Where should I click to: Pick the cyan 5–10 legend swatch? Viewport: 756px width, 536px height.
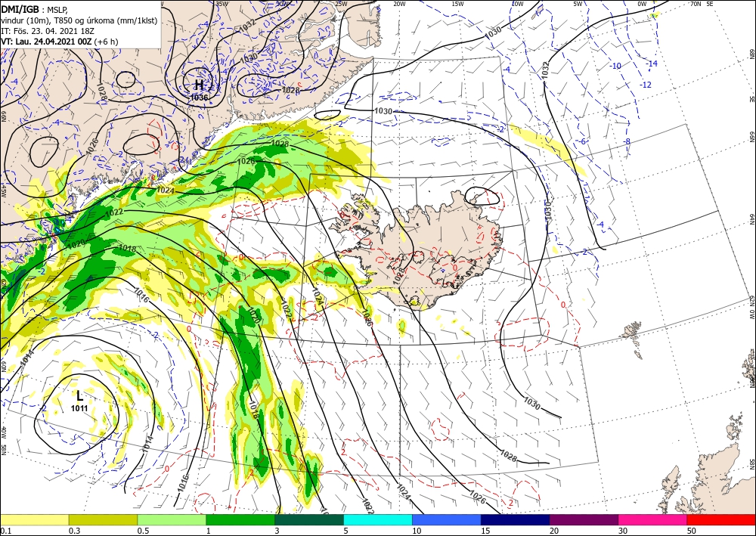[378, 519]
